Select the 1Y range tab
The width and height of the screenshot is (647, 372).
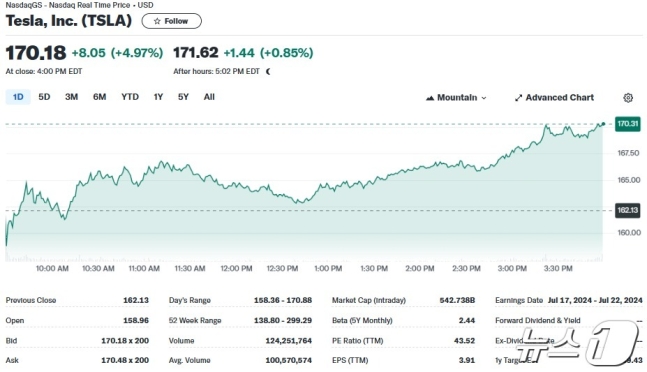coord(158,97)
